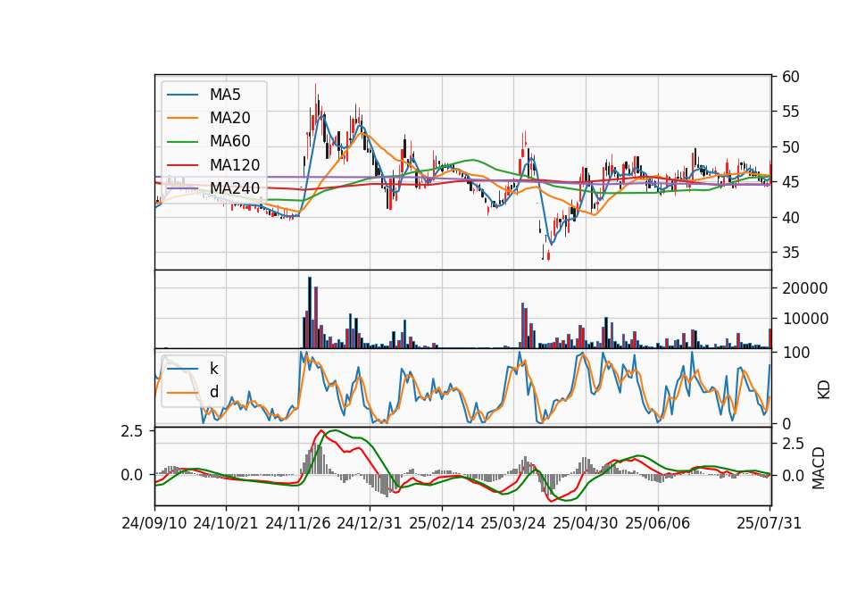Click the price axis value 50
This screenshot has height=616, width=857.
790,147
